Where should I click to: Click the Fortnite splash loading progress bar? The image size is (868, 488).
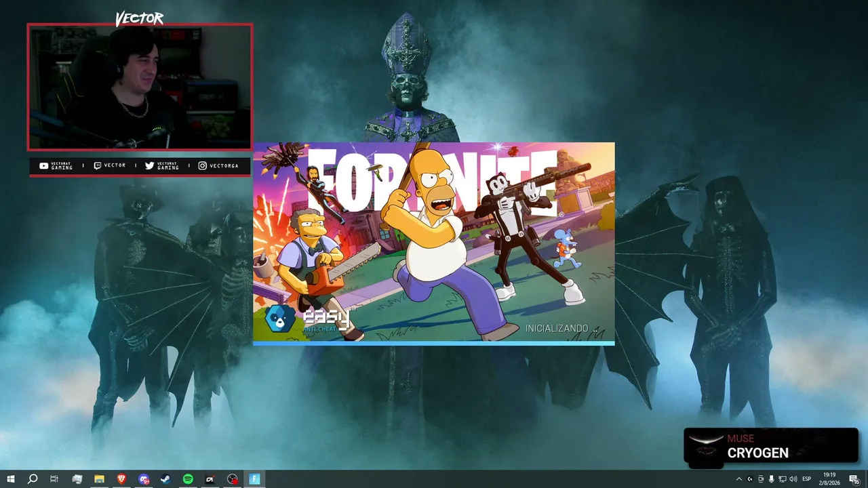[x=434, y=344]
